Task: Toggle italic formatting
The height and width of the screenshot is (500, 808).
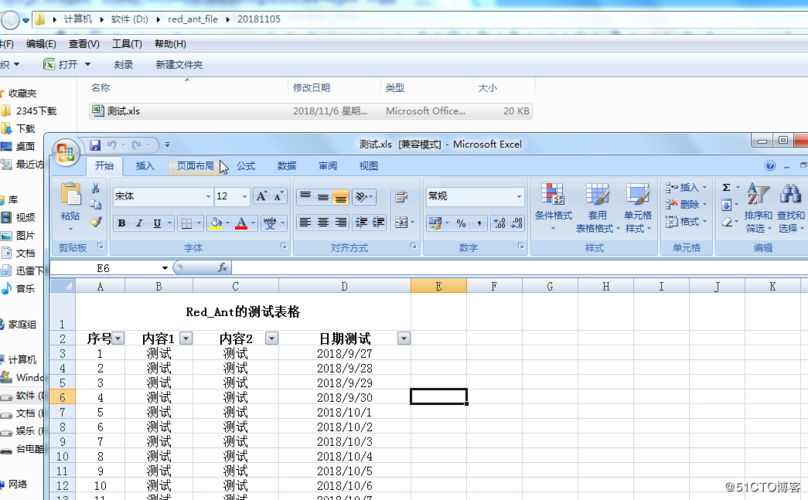Action: [139, 223]
